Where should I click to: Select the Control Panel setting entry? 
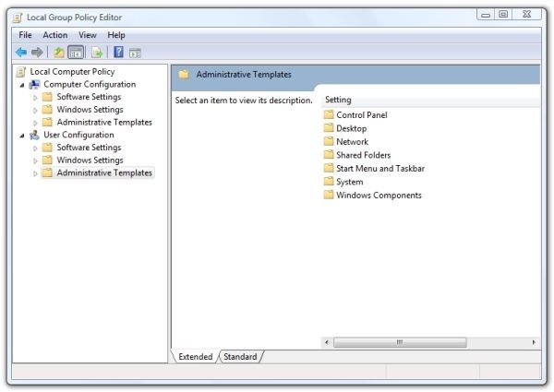[x=361, y=115]
